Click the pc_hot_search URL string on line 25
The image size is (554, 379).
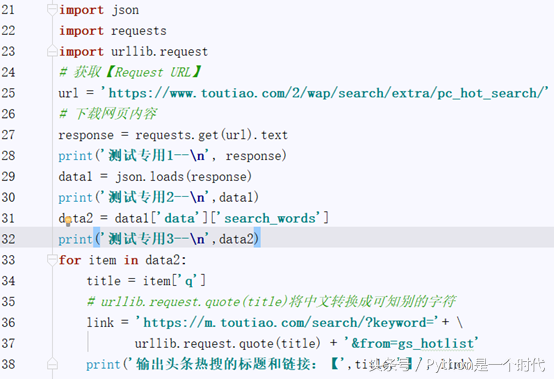point(324,94)
